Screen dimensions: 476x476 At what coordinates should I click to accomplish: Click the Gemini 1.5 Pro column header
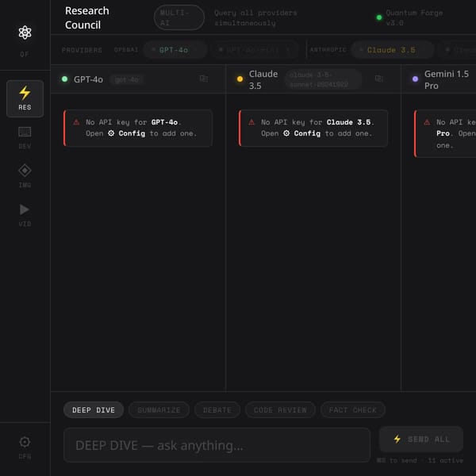point(446,79)
